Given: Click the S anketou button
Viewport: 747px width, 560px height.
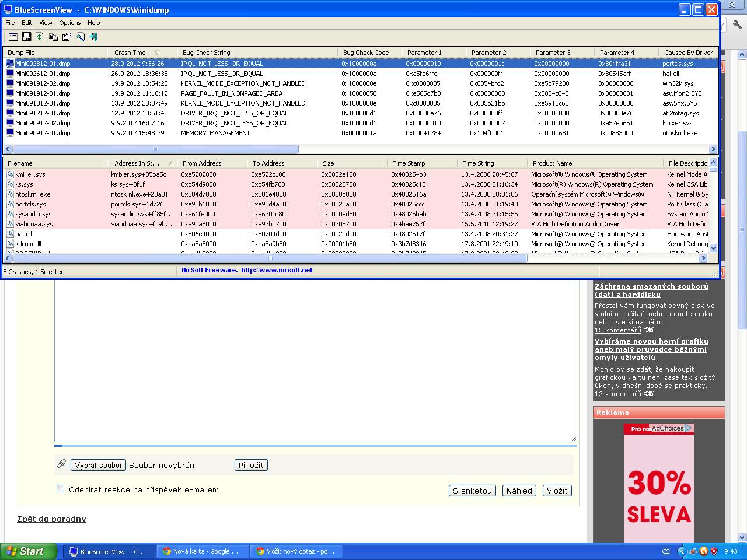Looking at the screenshot, I should 473,491.
